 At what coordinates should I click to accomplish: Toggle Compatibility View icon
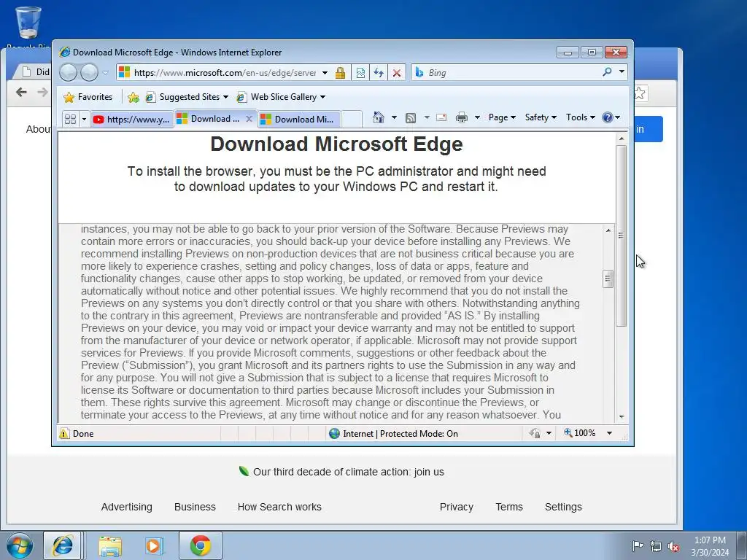click(360, 73)
